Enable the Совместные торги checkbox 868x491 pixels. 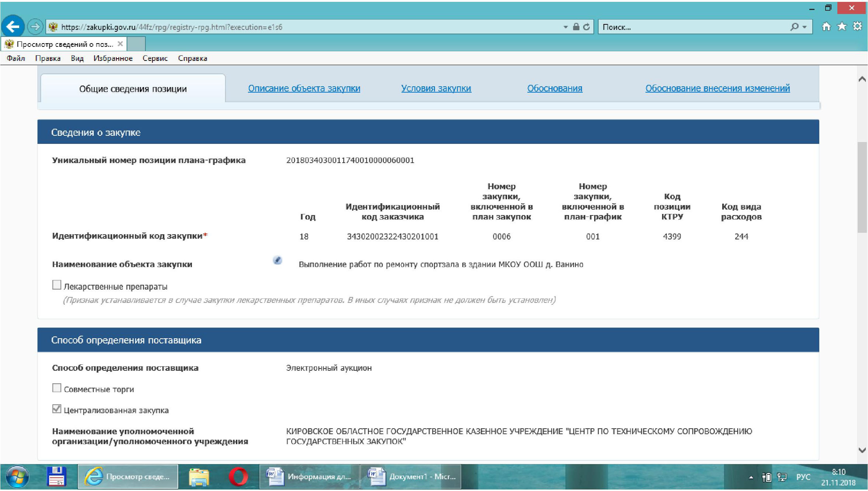[57, 388]
